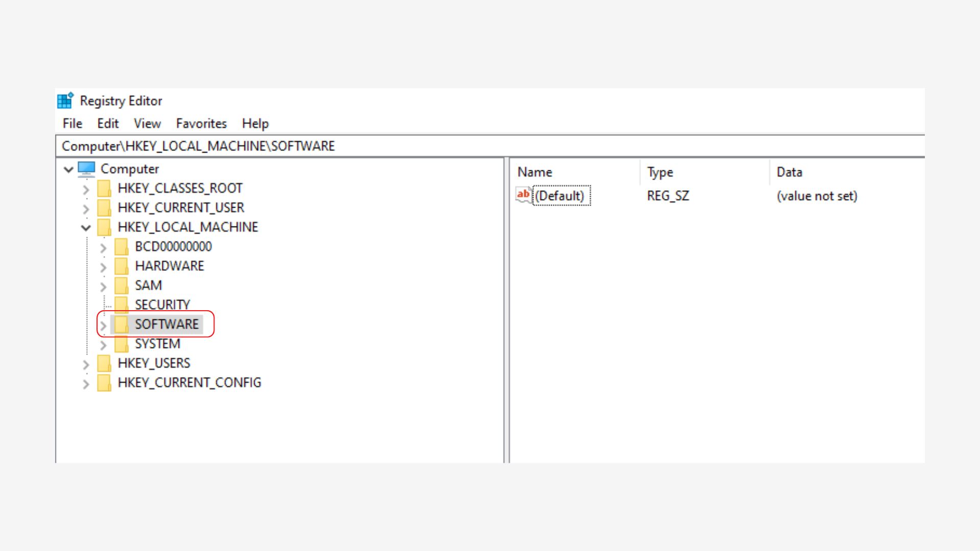Viewport: 980px width, 551px height.
Task: Select the SECURITY key in the tree
Action: (x=162, y=305)
